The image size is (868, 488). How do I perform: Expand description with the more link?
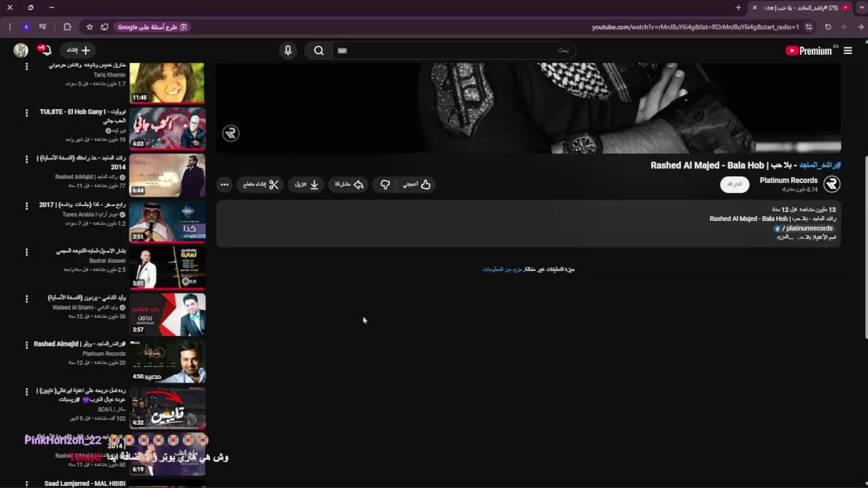click(785, 237)
